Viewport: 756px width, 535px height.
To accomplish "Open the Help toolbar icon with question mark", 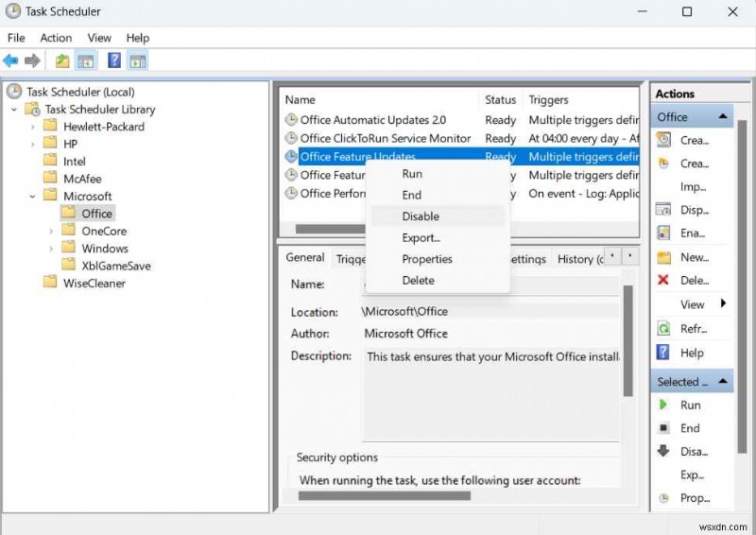I will (114, 60).
